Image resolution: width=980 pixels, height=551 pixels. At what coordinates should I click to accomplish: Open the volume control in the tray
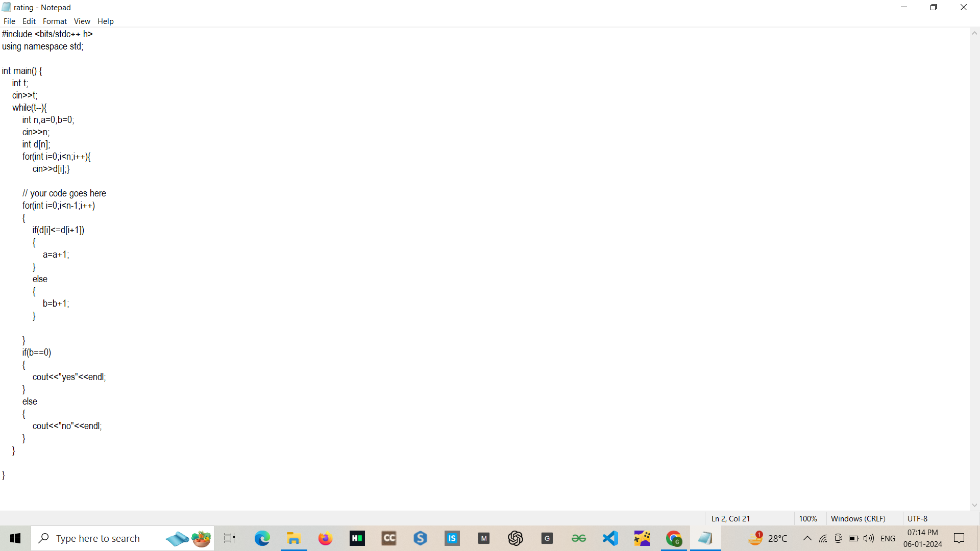tap(869, 538)
